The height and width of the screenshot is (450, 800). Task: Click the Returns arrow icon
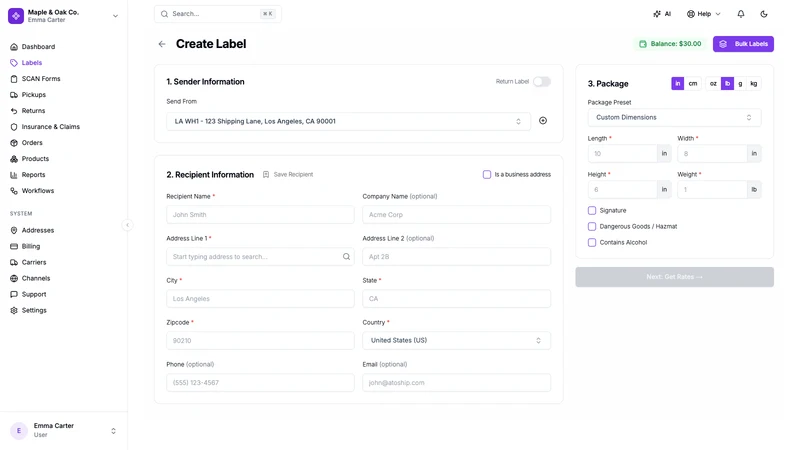(14, 111)
